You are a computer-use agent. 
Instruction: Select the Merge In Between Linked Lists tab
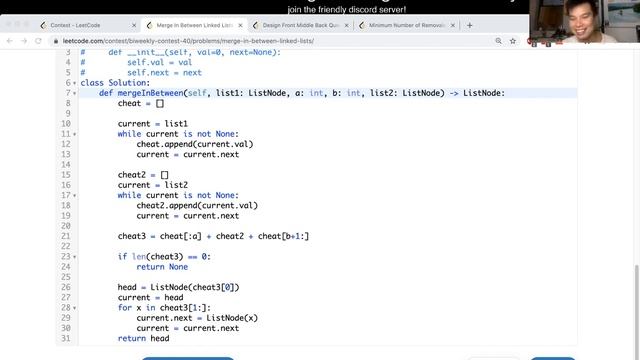(194, 25)
